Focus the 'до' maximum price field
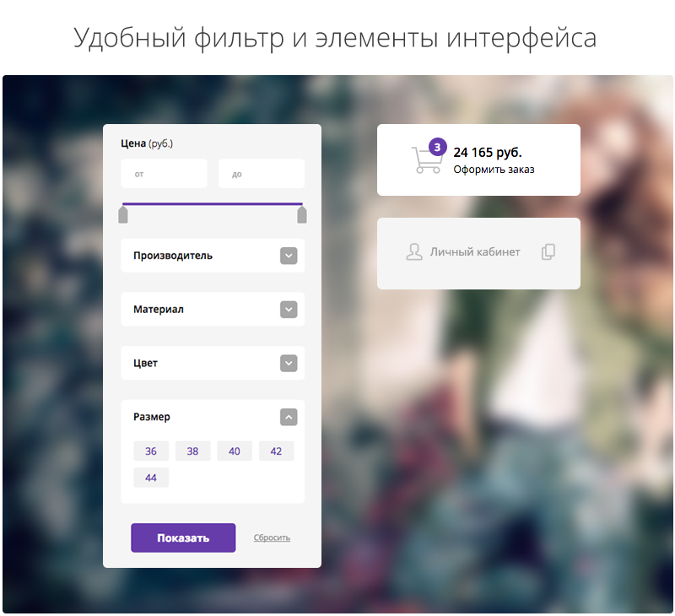Screen dimensions: 675x616 pyautogui.click(x=262, y=174)
